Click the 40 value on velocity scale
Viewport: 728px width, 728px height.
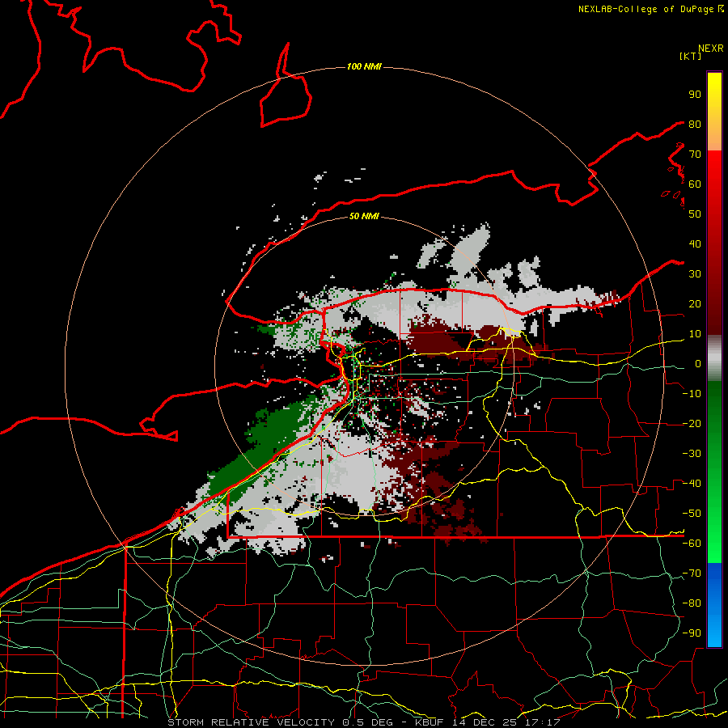tap(695, 243)
